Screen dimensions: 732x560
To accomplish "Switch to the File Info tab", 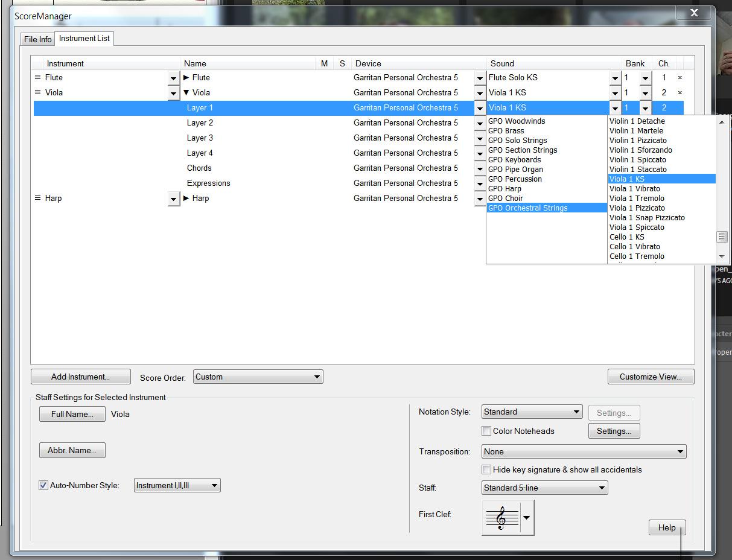I will 37,39.
